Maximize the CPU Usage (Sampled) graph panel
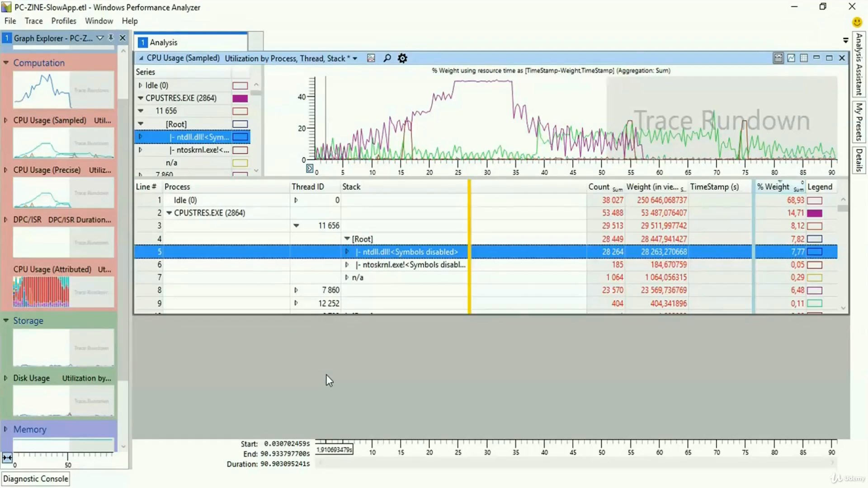 coord(829,58)
